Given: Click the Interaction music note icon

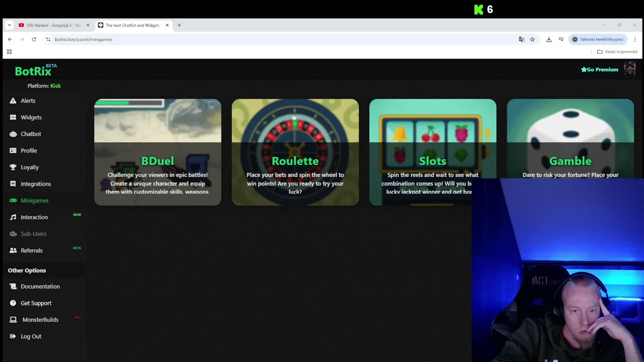Looking at the screenshot, I should (13, 217).
